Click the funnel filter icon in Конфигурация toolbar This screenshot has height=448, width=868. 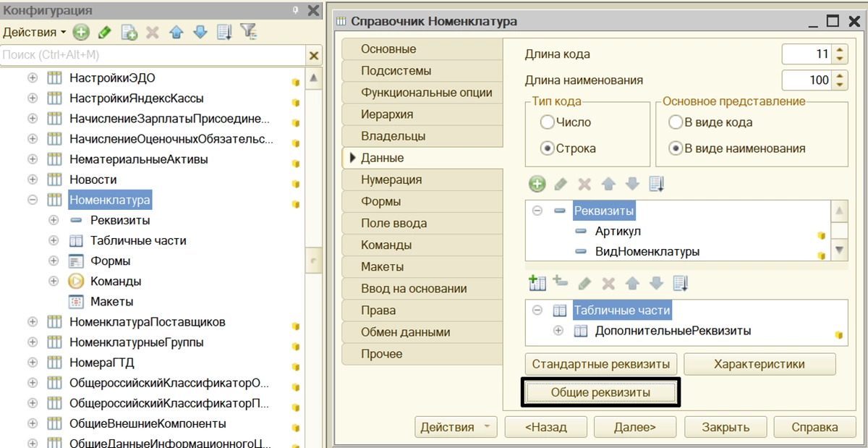coord(248,32)
